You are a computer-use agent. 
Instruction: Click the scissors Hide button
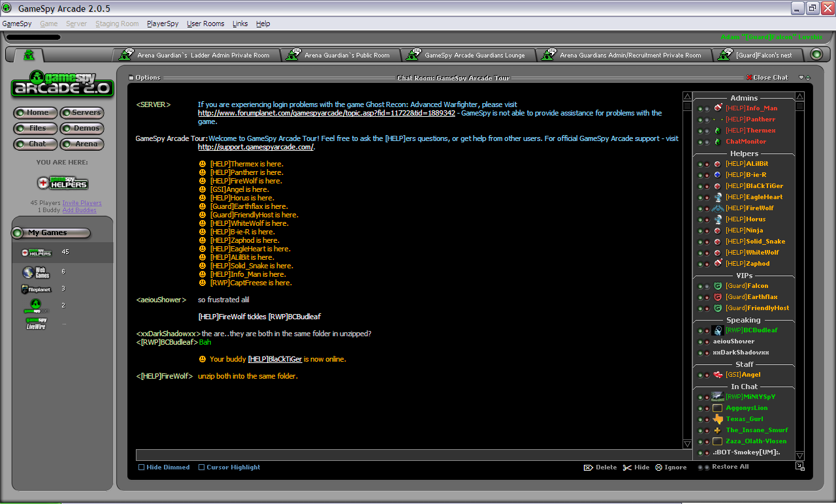coord(636,467)
